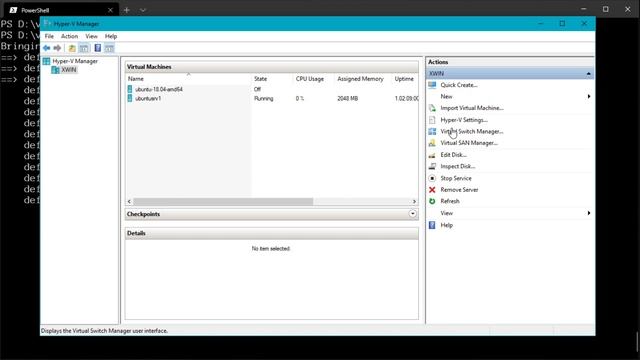Select the ubuntusrv1 virtual machine name
Screen dimensions: 640x360
pyautogui.click(x=148, y=98)
